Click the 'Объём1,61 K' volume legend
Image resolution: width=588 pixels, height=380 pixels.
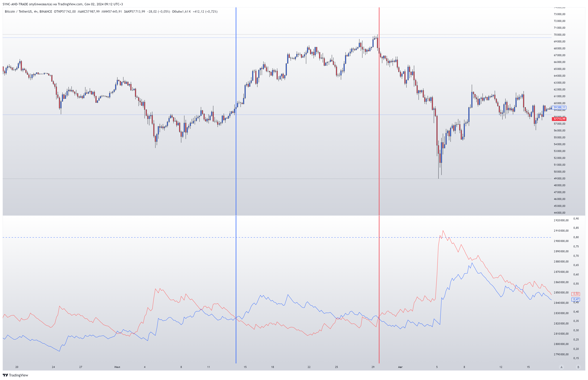pos(181,12)
